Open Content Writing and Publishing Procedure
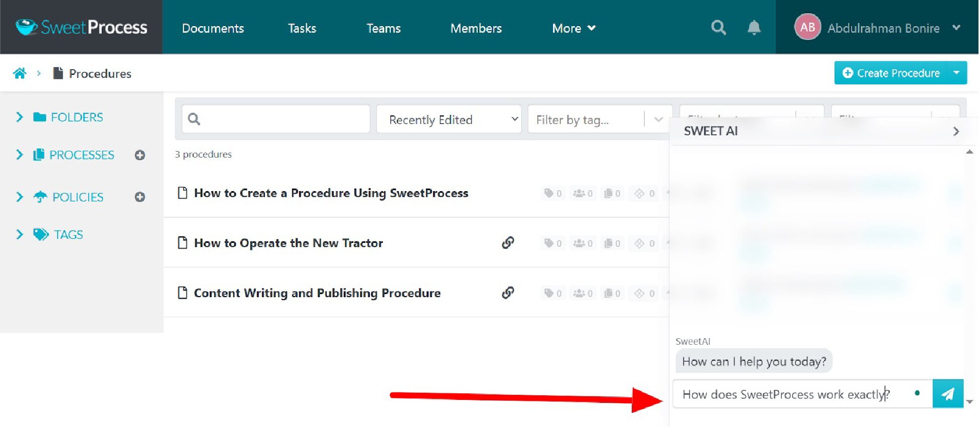The width and height of the screenshot is (980, 428). point(317,293)
